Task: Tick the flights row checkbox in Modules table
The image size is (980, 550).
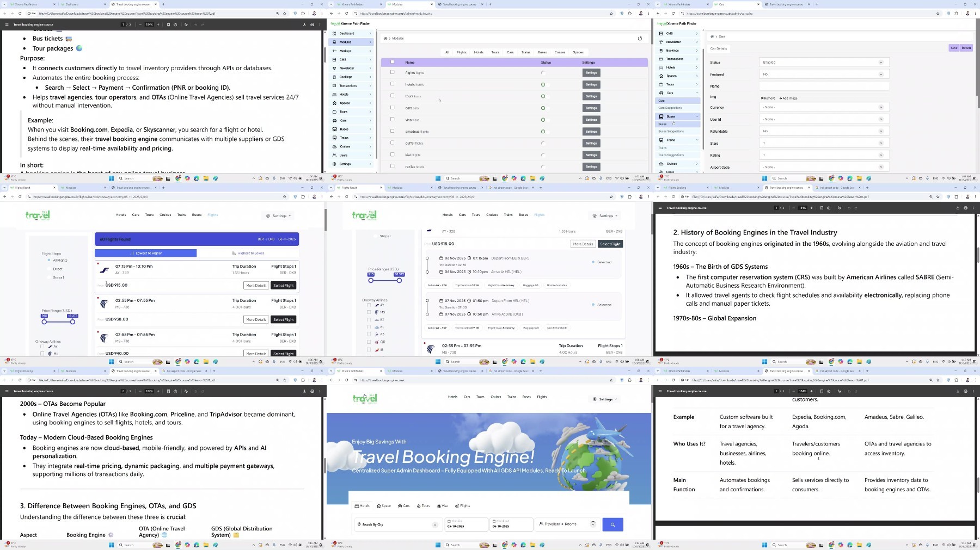Action: tap(393, 72)
